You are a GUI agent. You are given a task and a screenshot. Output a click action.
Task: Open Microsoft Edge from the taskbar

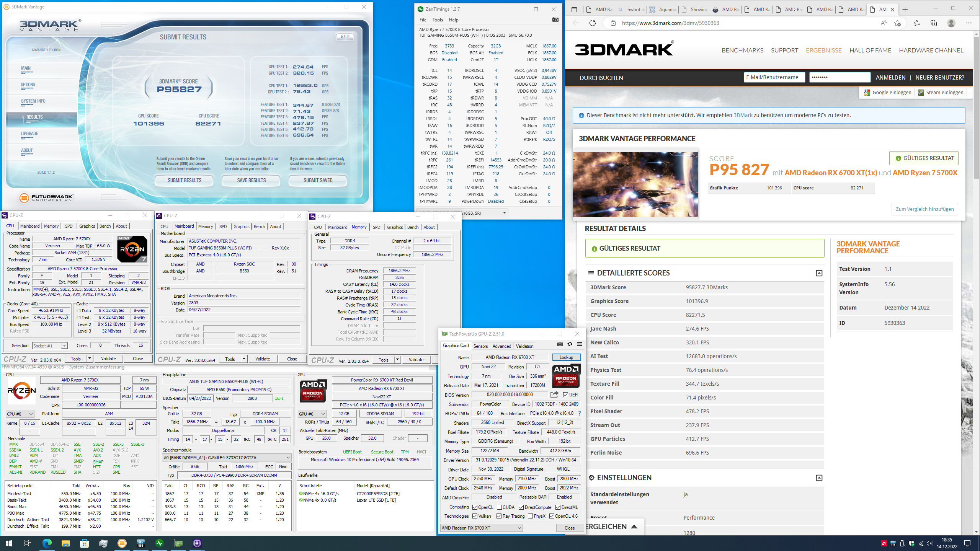[47, 543]
